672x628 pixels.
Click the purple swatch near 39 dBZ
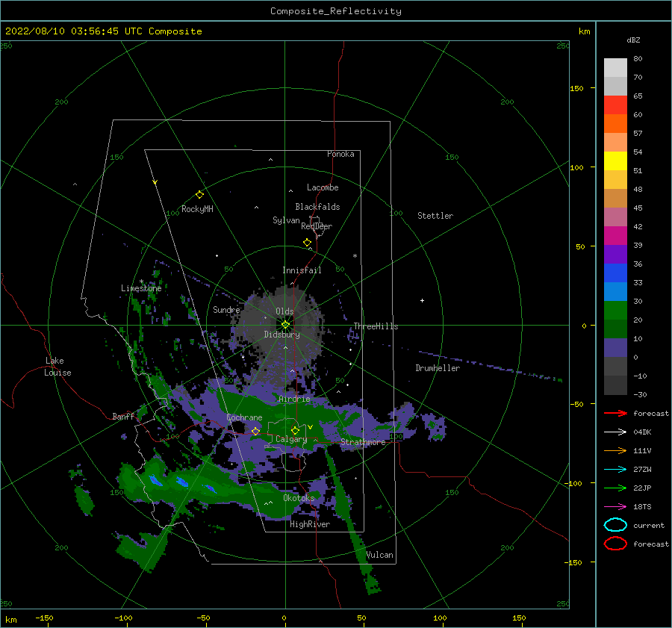pos(615,255)
